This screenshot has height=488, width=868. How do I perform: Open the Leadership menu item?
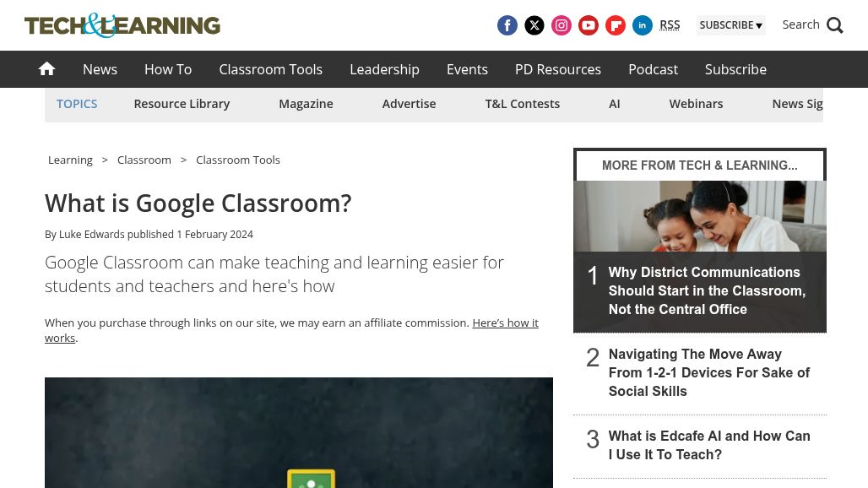[x=385, y=69]
